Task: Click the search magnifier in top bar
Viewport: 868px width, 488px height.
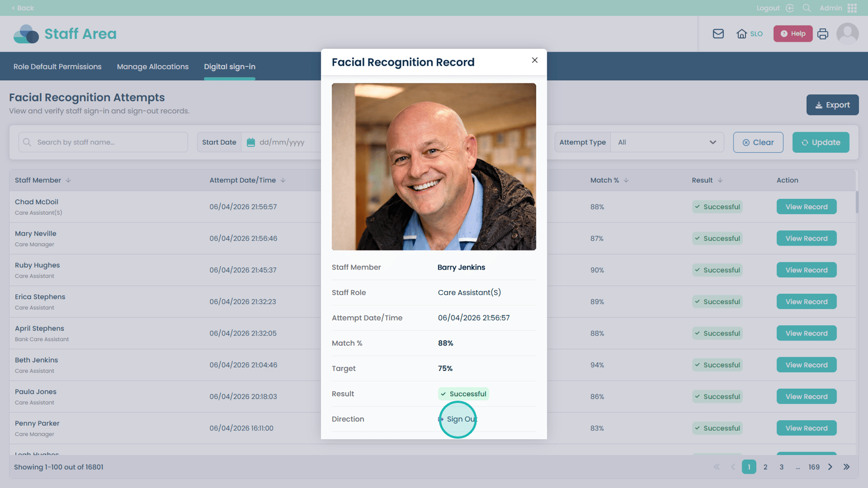Action: [x=807, y=8]
